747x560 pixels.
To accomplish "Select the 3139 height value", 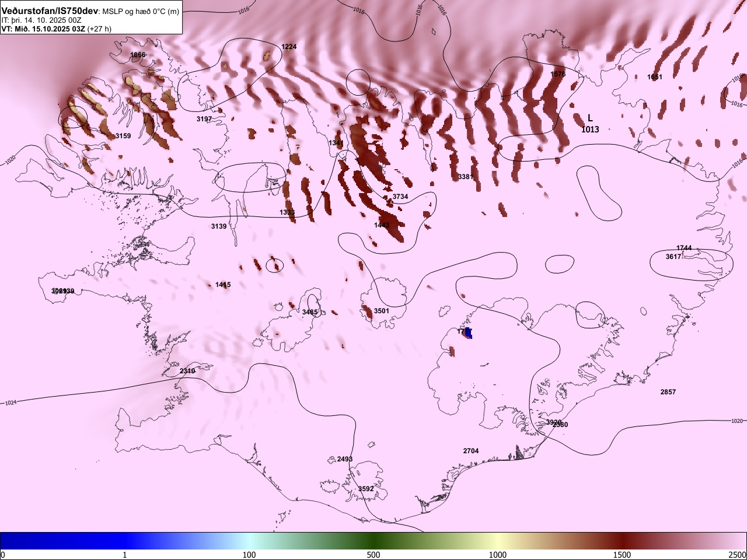I will click(219, 226).
